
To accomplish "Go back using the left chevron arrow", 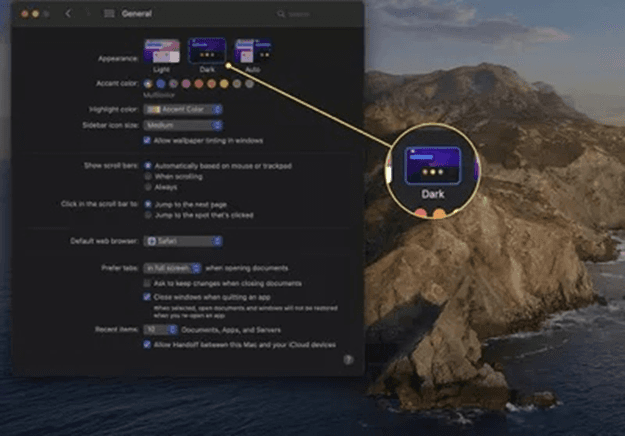I will (67, 14).
